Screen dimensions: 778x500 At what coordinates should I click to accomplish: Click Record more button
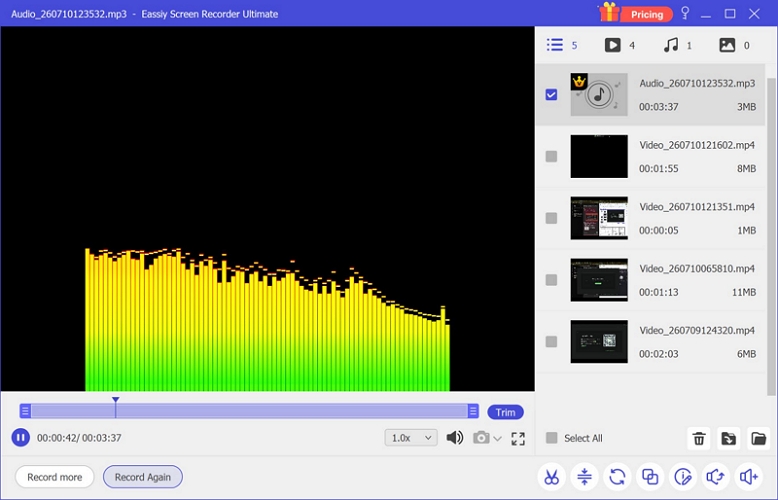(x=55, y=477)
